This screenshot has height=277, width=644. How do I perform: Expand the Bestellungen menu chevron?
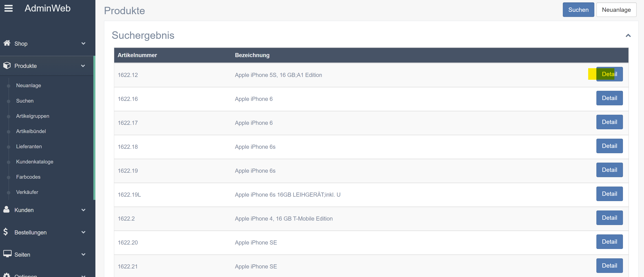[x=84, y=232]
